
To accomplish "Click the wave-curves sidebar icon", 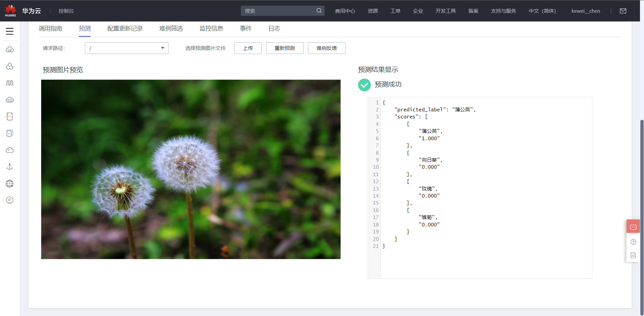I will tap(10, 83).
